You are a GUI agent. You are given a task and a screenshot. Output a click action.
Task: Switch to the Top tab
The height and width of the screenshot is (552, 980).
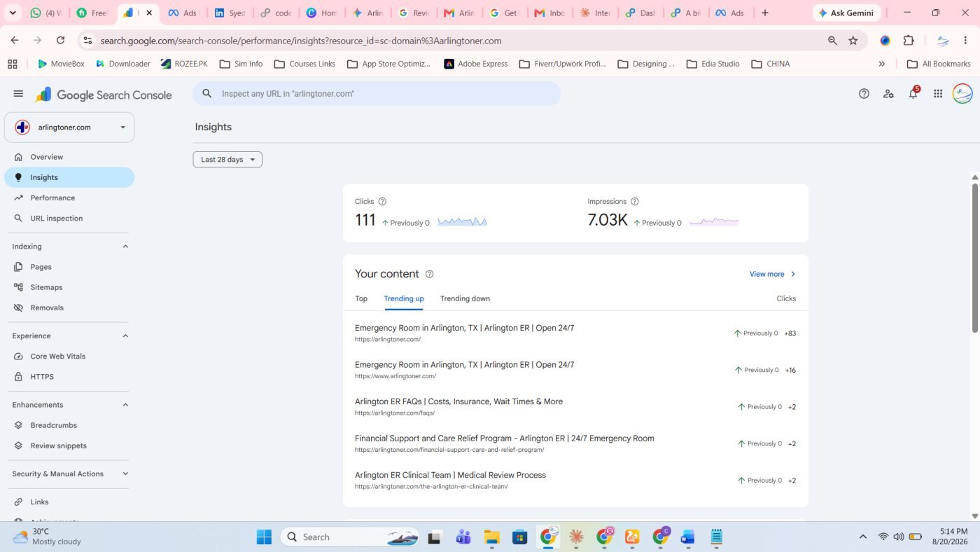(361, 298)
